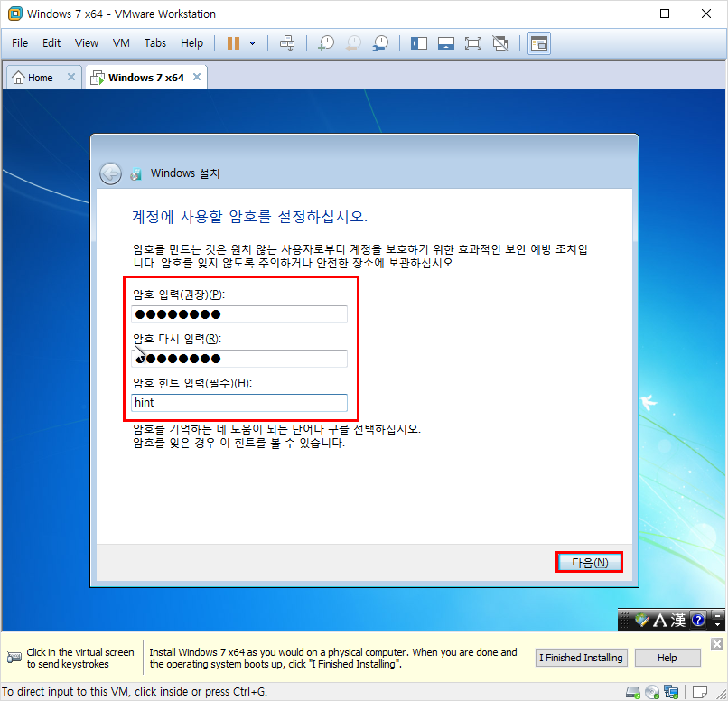The width and height of the screenshot is (728, 701).
Task: Open power options dropdown arrow
Action: (x=252, y=43)
